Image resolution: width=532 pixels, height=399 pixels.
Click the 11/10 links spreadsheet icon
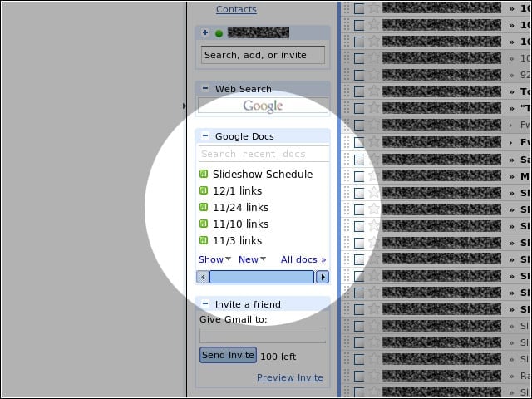point(204,224)
